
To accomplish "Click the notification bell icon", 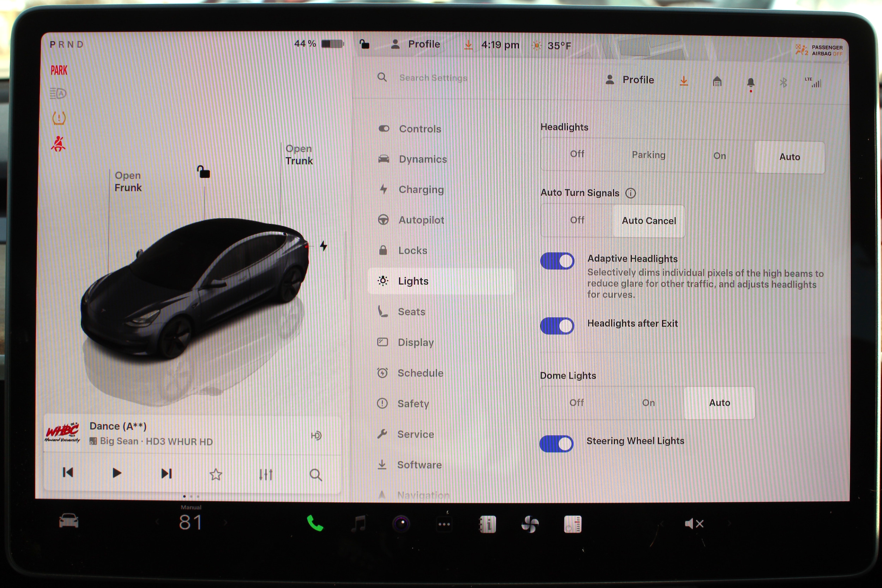I will click(750, 82).
